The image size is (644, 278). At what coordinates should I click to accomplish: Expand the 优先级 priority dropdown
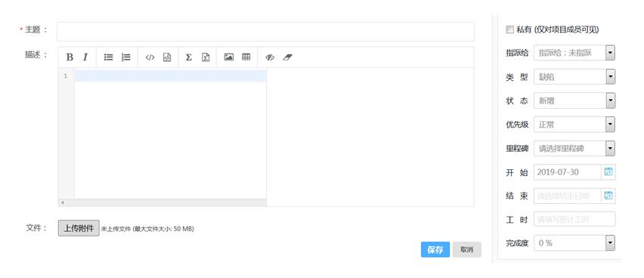pos(574,125)
